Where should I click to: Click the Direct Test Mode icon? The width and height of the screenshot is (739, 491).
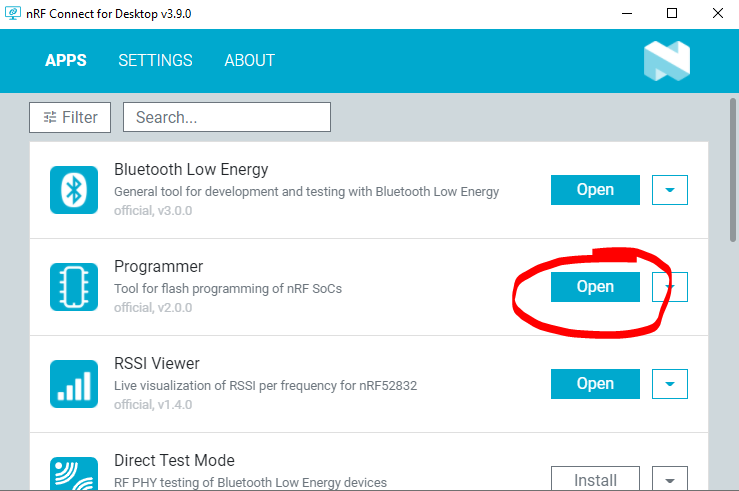click(x=74, y=474)
